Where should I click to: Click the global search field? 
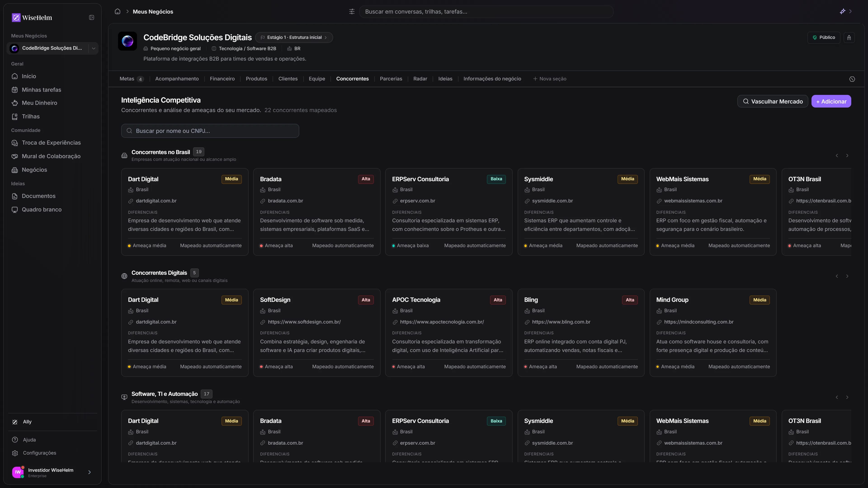pos(486,12)
